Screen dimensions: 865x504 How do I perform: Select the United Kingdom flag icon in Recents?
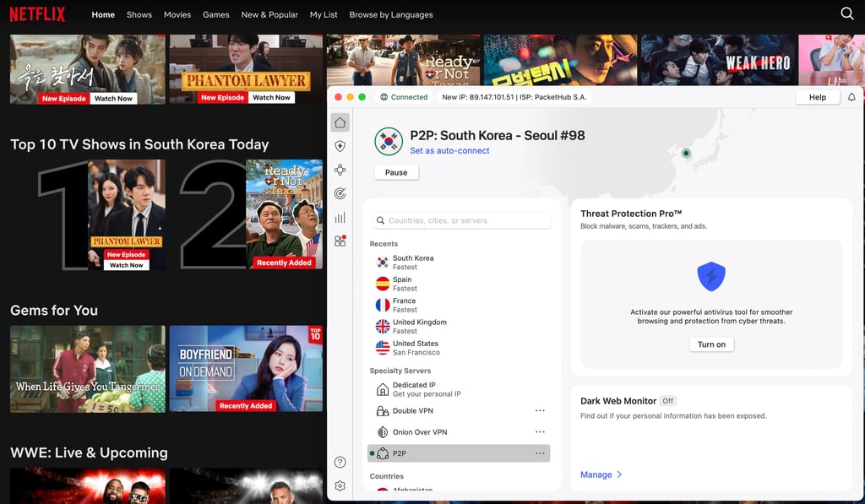[383, 327]
